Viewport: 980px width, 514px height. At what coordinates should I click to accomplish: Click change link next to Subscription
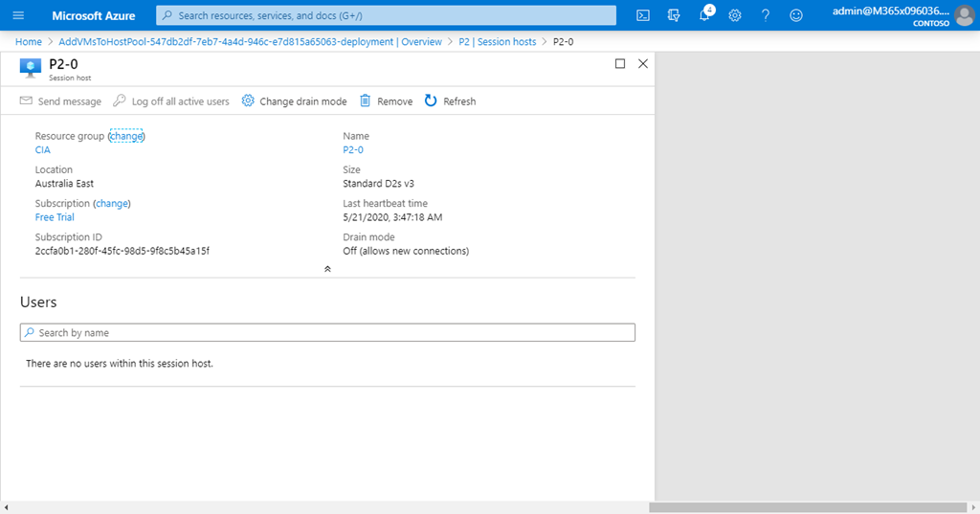click(x=112, y=204)
